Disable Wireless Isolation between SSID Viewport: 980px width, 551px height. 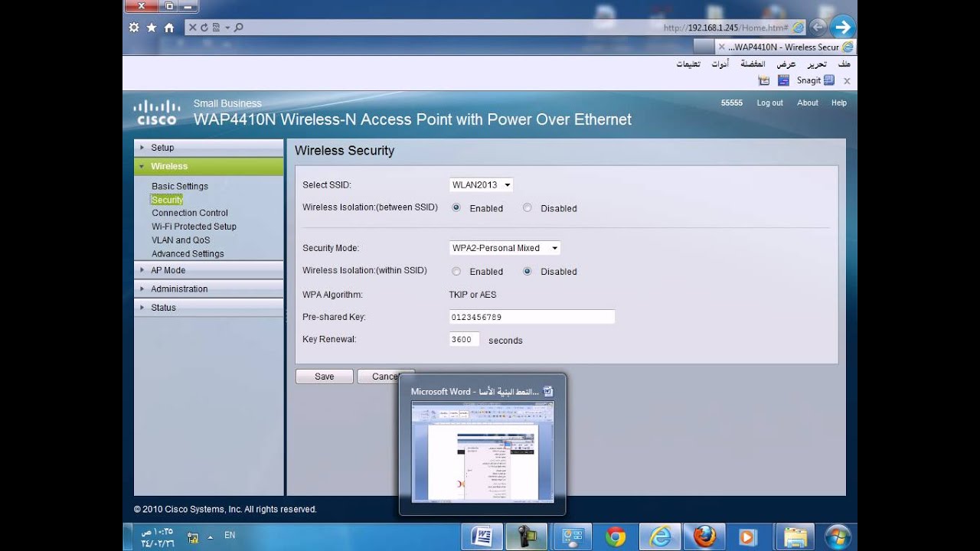point(527,207)
